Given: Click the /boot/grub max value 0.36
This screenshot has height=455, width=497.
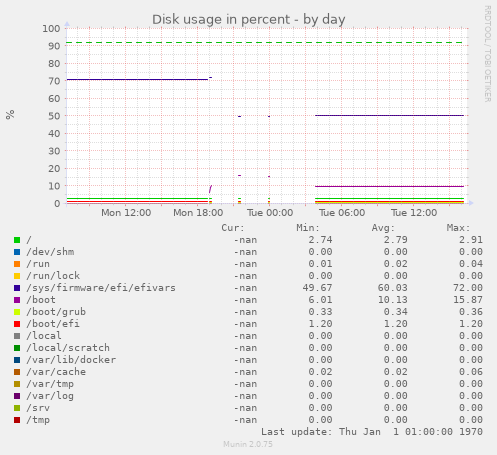Looking at the screenshot, I should (471, 312).
